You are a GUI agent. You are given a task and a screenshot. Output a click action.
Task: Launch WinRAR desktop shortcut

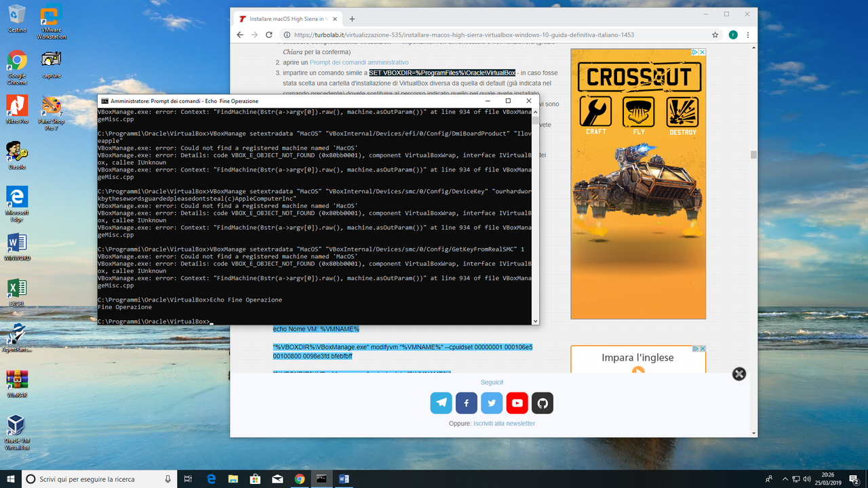(x=17, y=384)
